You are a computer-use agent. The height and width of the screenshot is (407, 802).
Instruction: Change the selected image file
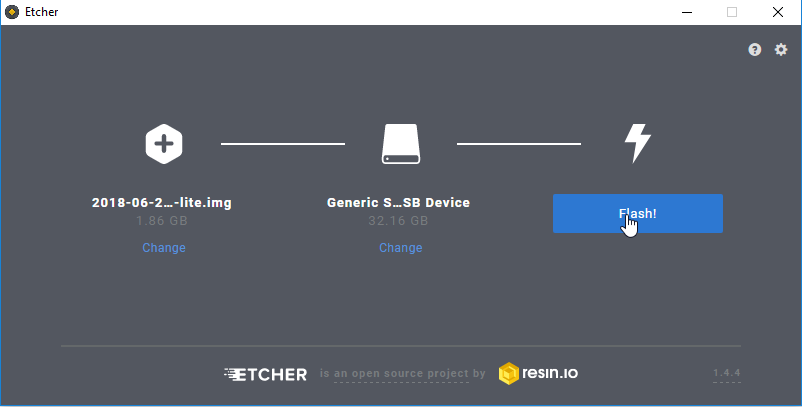(x=164, y=248)
